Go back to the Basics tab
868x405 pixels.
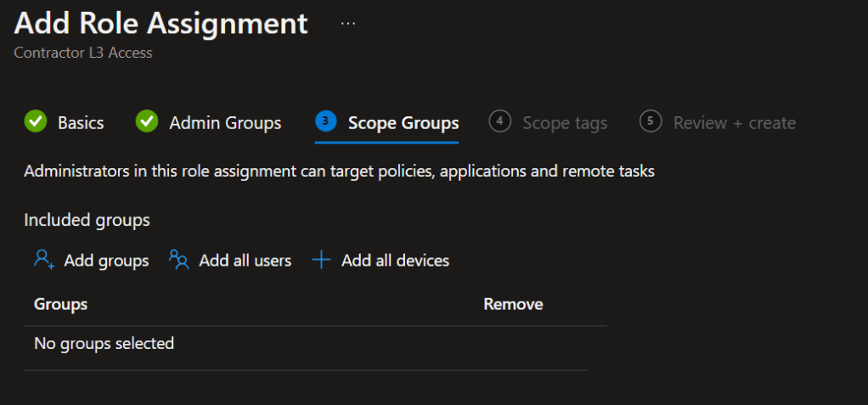click(x=81, y=123)
